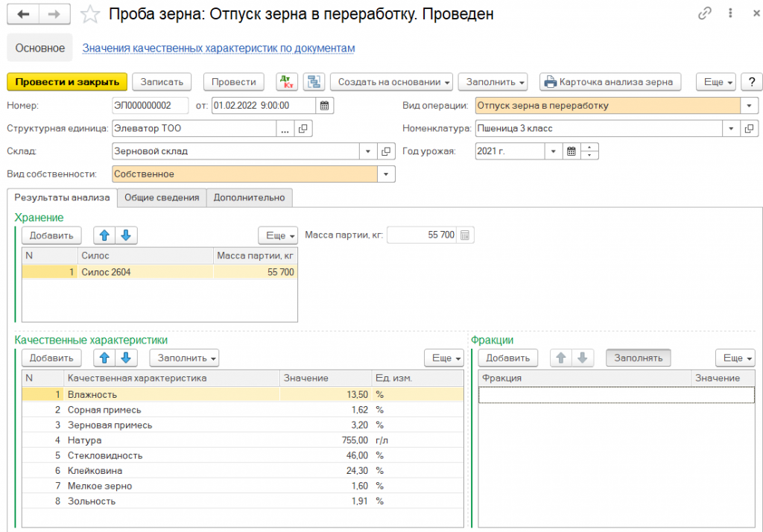Viewport: 763px width, 532px height.
Task: Open Значения качественных характеристик по документам link
Action: point(218,48)
